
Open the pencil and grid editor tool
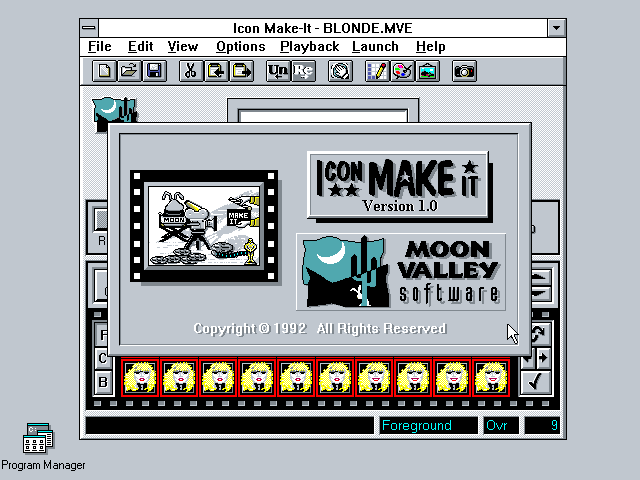[x=377, y=71]
